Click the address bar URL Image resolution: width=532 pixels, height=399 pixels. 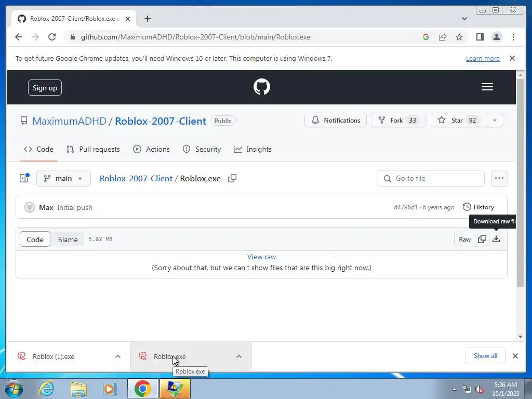coord(195,37)
